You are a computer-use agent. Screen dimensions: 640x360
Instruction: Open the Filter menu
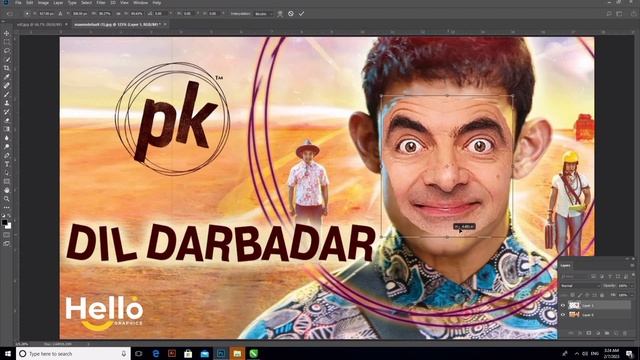pos(101,2)
